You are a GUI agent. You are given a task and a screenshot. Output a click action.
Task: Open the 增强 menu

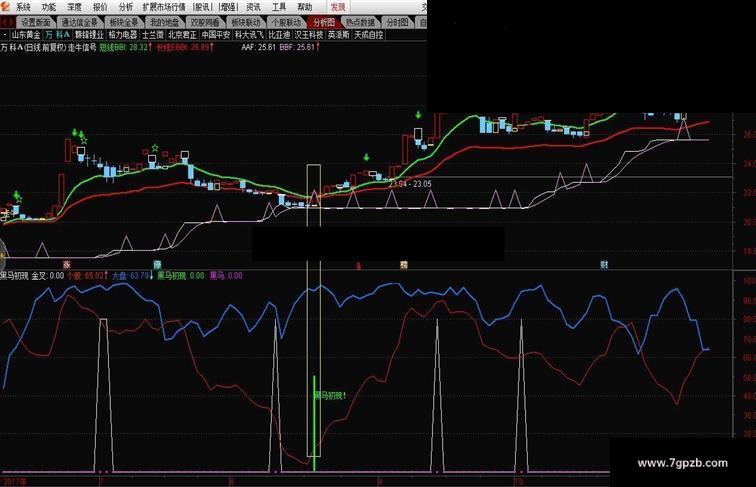click(227, 7)
